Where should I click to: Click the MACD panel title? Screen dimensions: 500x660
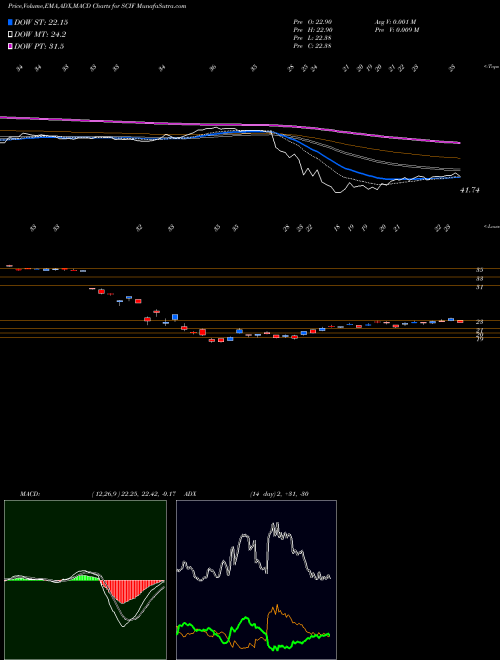point(29,494)
